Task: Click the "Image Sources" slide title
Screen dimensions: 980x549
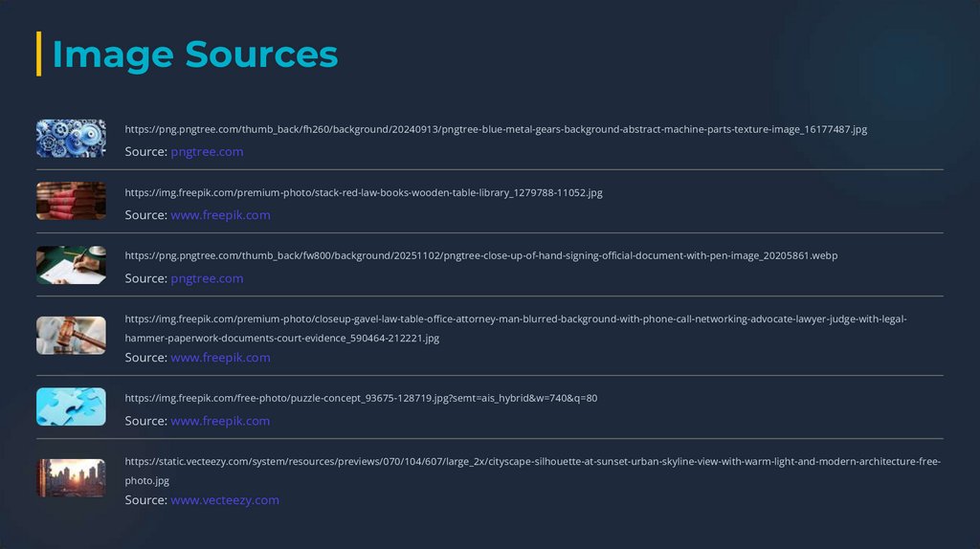Action: [195, 55]
